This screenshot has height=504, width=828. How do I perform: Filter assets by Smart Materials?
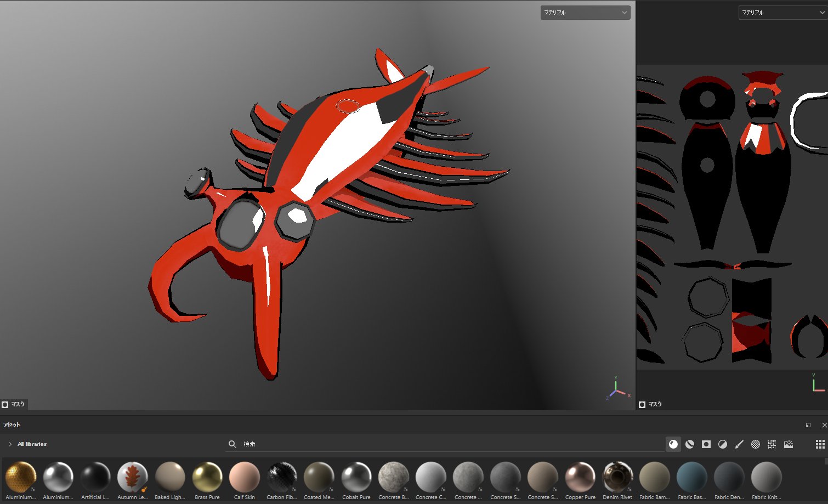[x=690, y=444]
